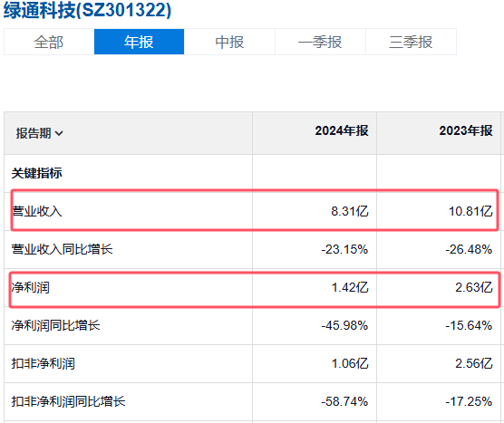Screen dimensions: 504x423
Task: Click the 营业收入 row label
Action: coord(36,211)
